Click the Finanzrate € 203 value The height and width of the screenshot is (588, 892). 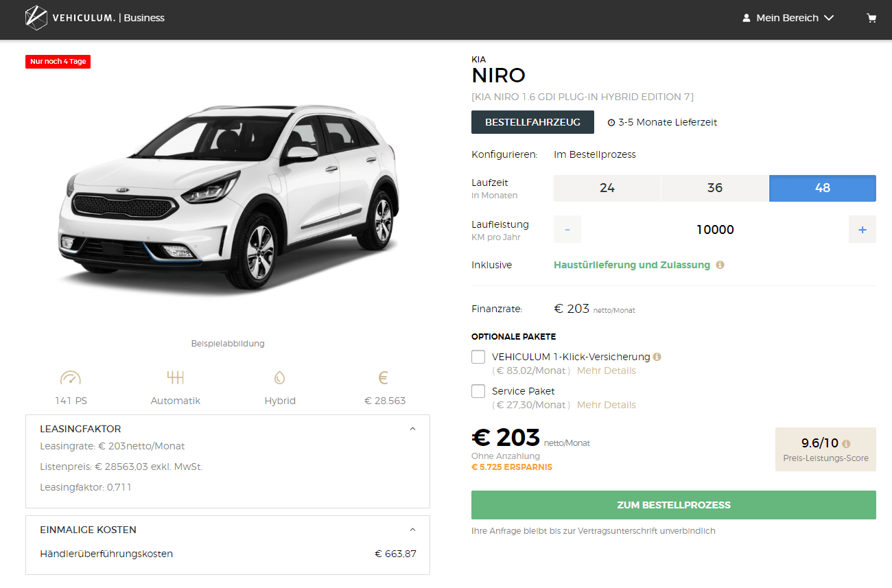[x=572, y=309]
